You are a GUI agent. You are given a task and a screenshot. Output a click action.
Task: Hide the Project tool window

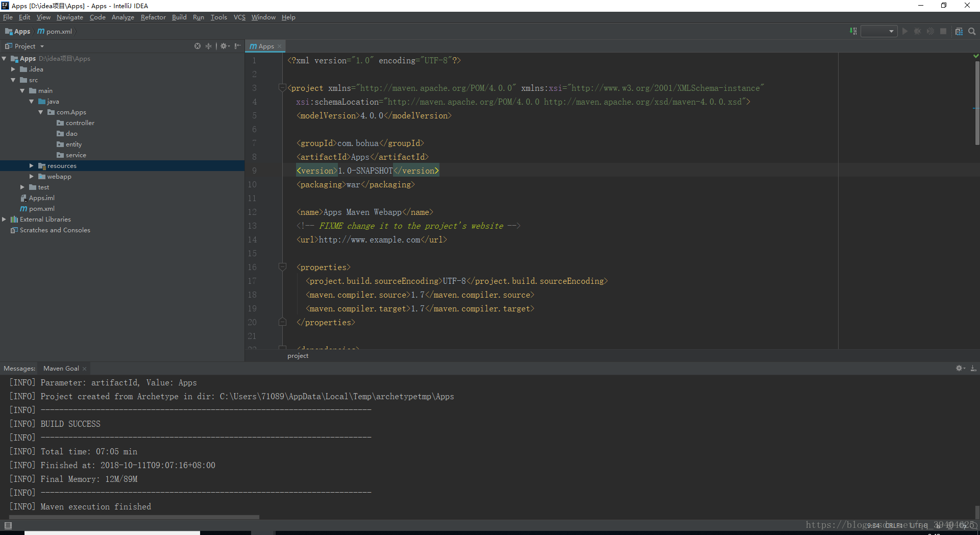point(237,46)
